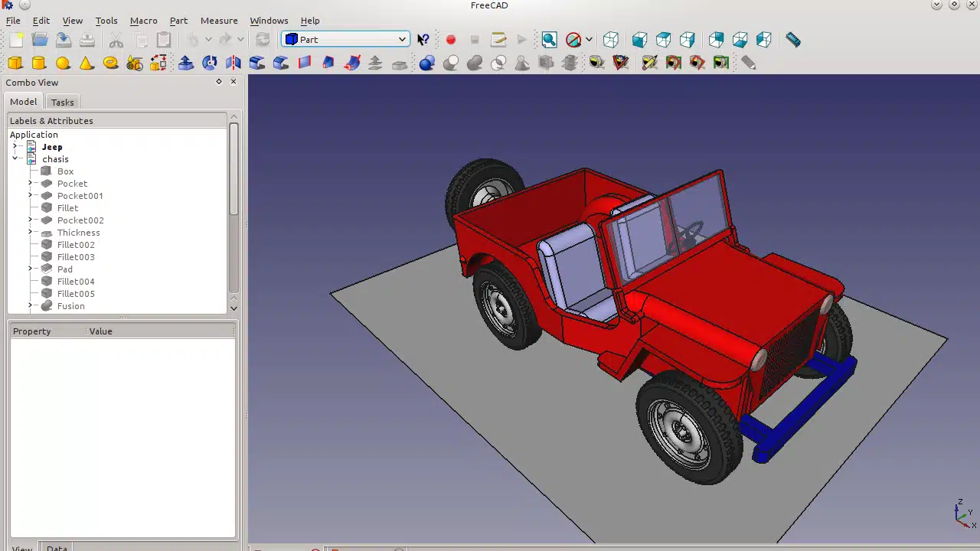Viewport: 980px width, 551px height.
Task: Create a Box primitive from the toolbar
Action: [x=15, y=63]
